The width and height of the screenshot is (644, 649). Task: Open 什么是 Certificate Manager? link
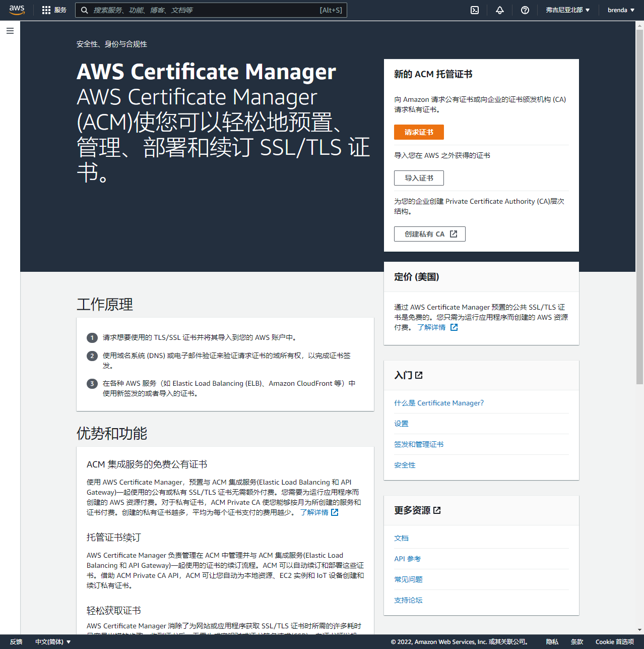click(439, 403)
